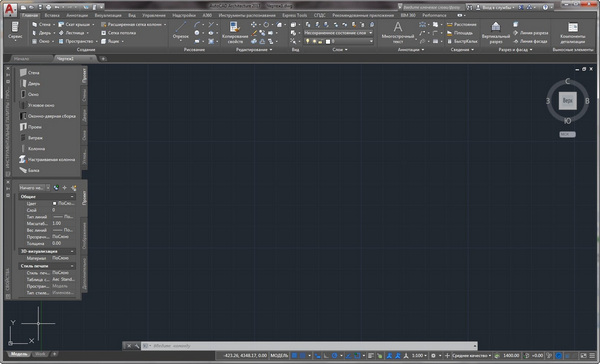Click Вертикальный разрез section tool
The width and height of the screenshot is (600, 364).
point(496,32)
